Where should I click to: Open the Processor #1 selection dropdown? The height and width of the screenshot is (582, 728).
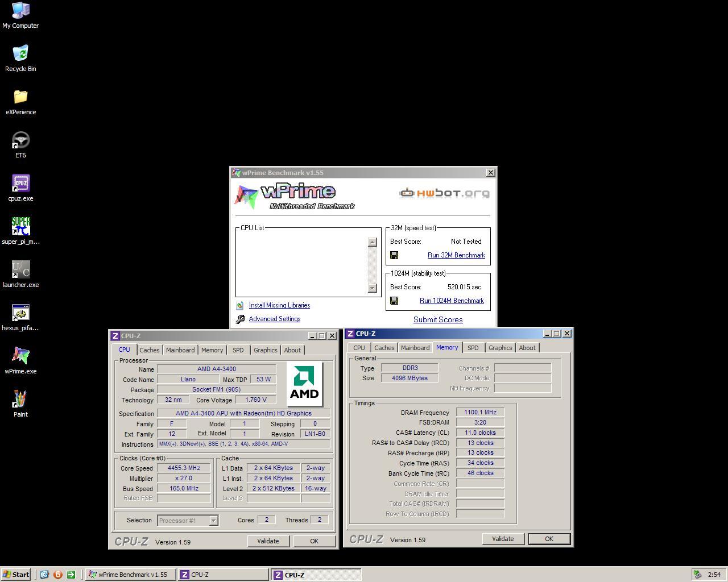[213, 521]
